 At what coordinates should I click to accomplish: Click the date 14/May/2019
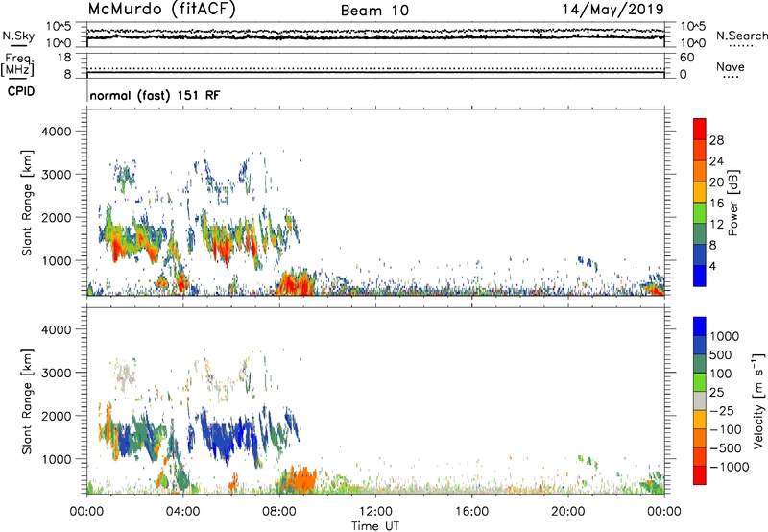click(x=612, y=10)
